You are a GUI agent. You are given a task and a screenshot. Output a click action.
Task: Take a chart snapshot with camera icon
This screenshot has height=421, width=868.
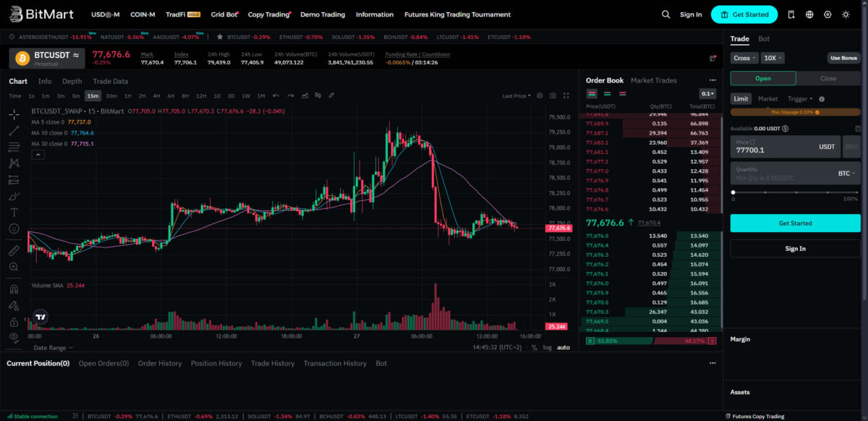[x=553, y=95]
